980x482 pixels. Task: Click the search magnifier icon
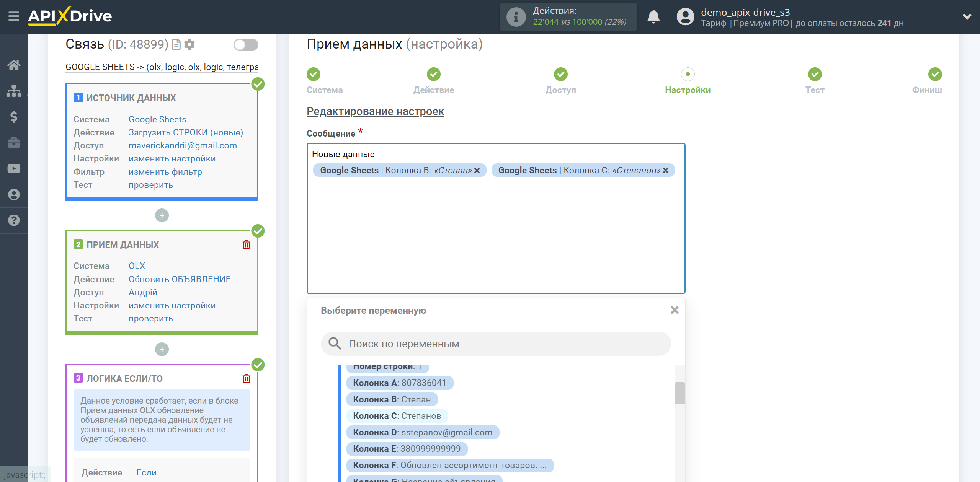point(335,344)
